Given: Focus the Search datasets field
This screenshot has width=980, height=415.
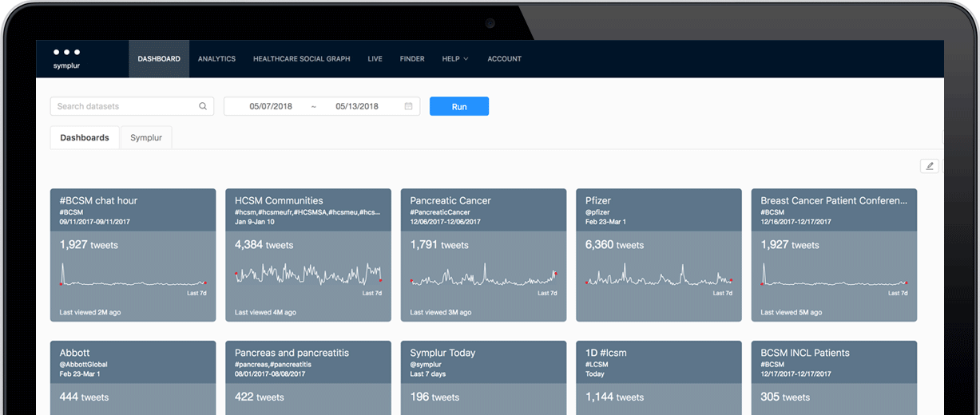Looking at the screenshot, I should (x=132, y=106).
